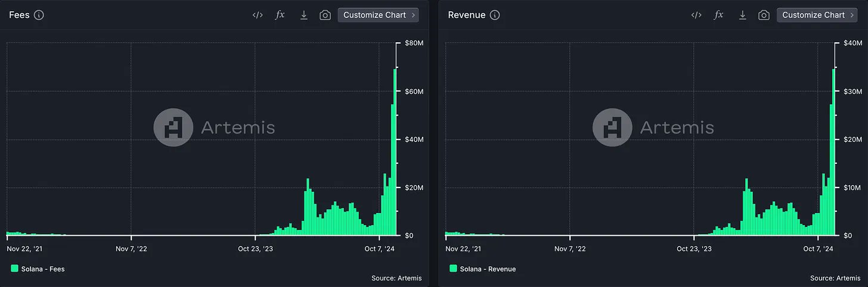
Task: Take a camera snapshot of Fees chart
Action: [x=325, y=15]
